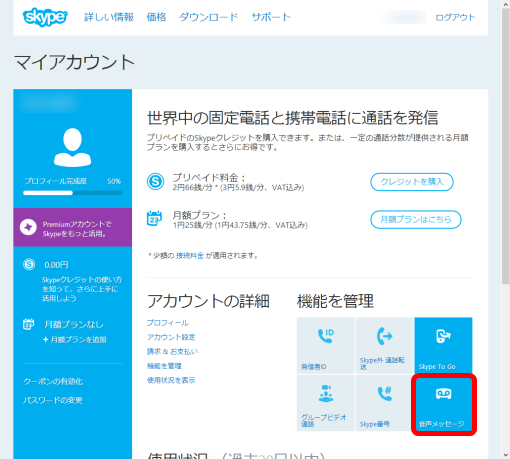The height and width of the screenshot is (459, 510).
Task: Click the アカウントの詳細 heading
Action: [x=208, y=301]
